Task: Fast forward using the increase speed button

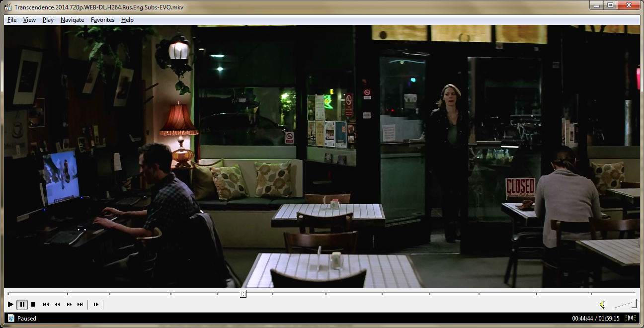Action: (69, 304)
